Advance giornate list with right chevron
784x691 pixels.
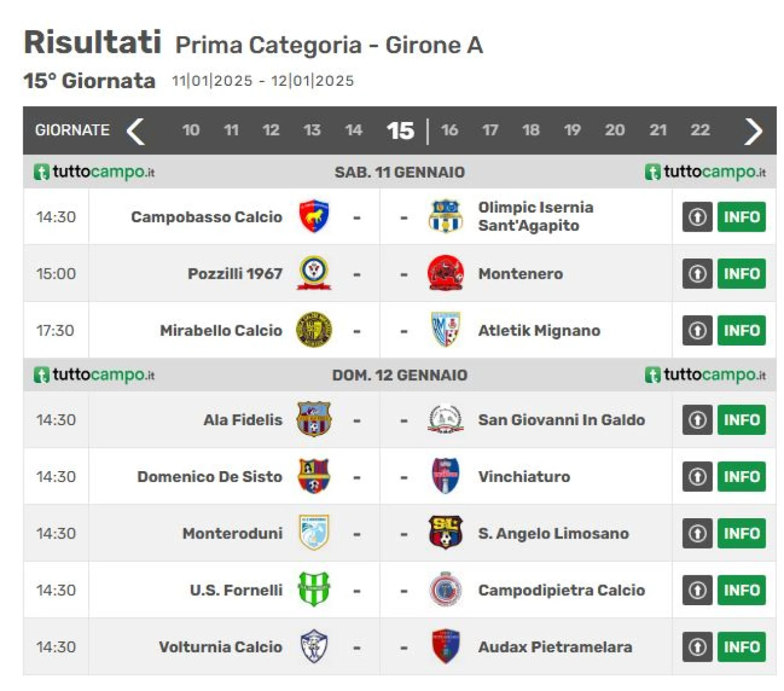point(753,130)
